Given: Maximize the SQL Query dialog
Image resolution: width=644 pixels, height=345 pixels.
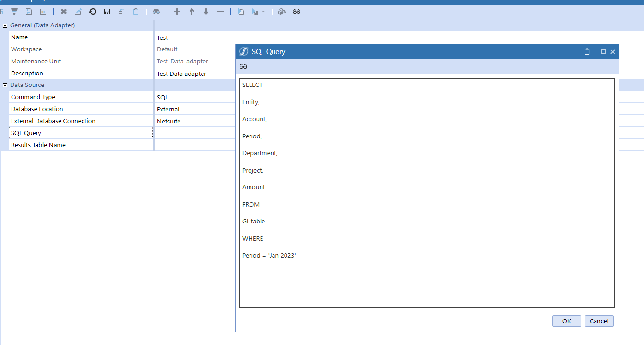Looking at the screenshot, I should point(604,52).
